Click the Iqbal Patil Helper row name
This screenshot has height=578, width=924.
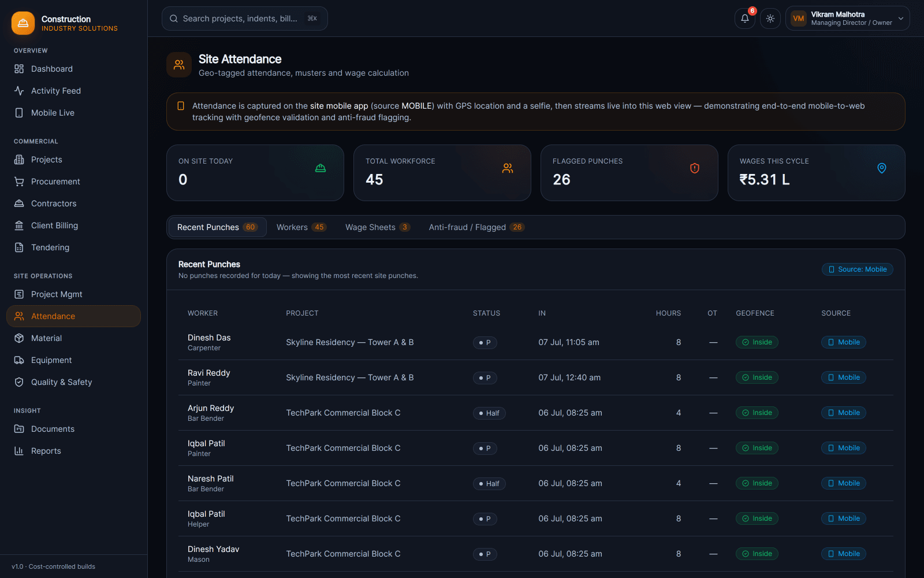click(x=206, y=514)
